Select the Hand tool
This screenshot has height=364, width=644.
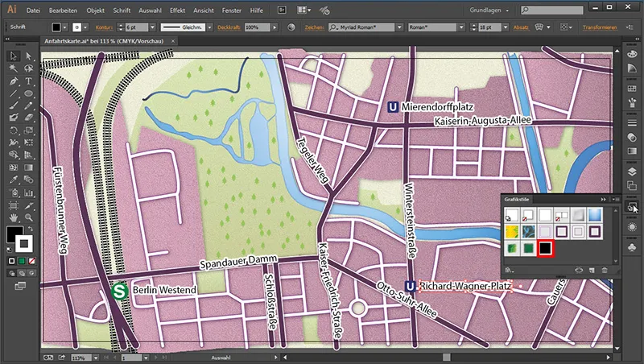pos(14,217)
